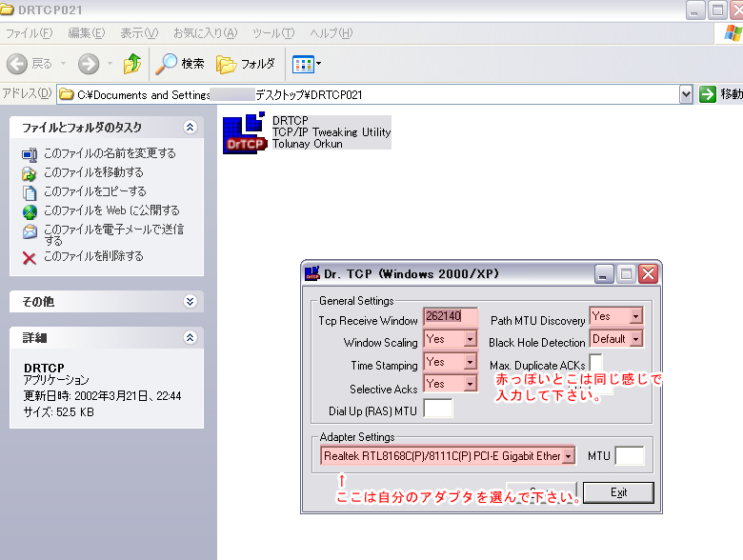
Task: Open the Window Scaling dropdown
Action: coord(470,339)
